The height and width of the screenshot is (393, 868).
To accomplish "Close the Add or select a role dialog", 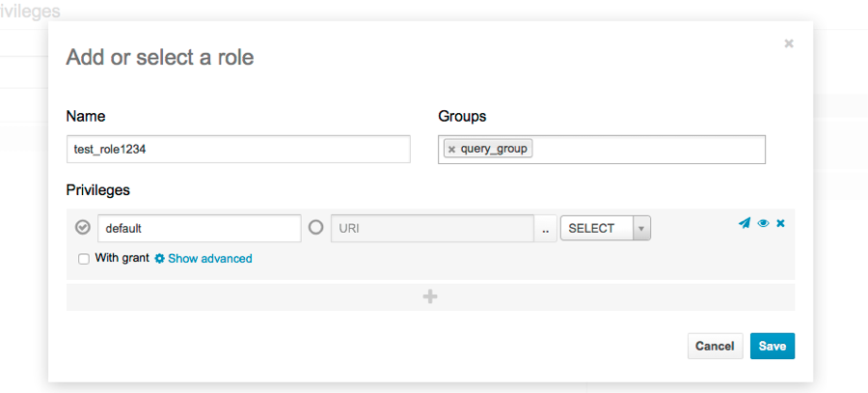I will point(789,43).
